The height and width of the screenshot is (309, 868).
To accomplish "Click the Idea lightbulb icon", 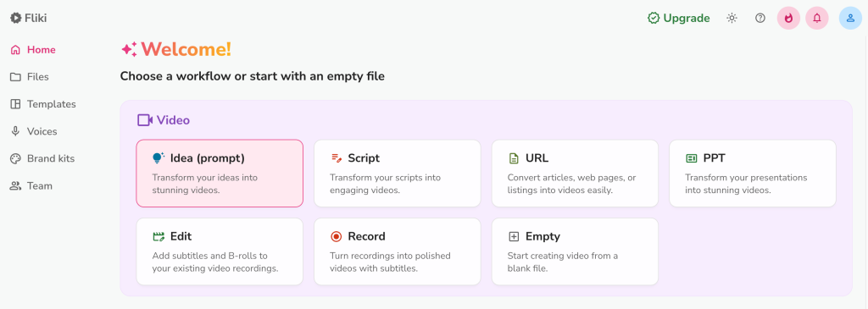I will click(159, 158).
